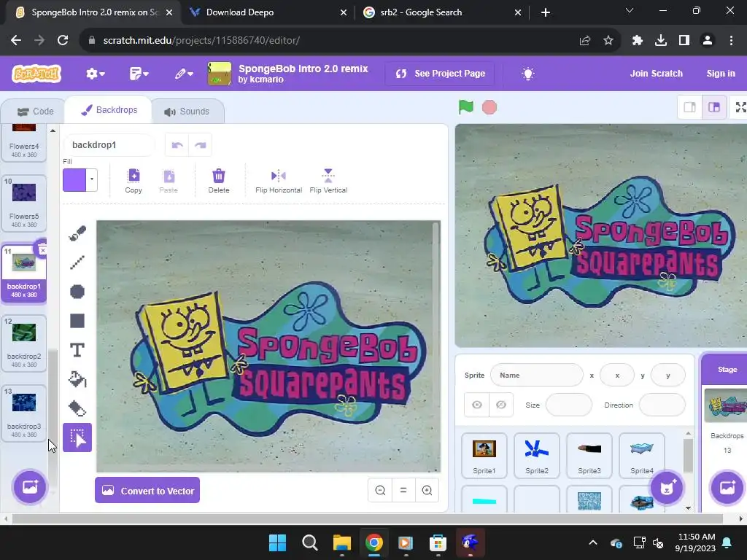Choose a new Sprite cat button
The width and height of the screenshot is (747, 560).
point(667,488)
